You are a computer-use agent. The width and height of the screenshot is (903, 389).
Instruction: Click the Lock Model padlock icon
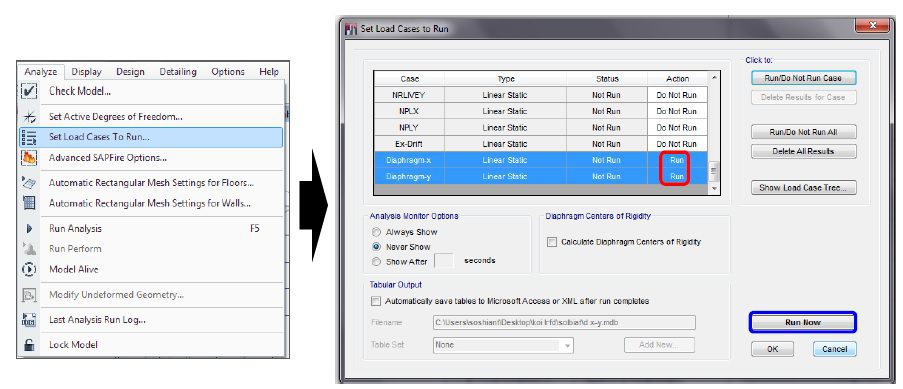pyautogui.click(x=29, y=345)
